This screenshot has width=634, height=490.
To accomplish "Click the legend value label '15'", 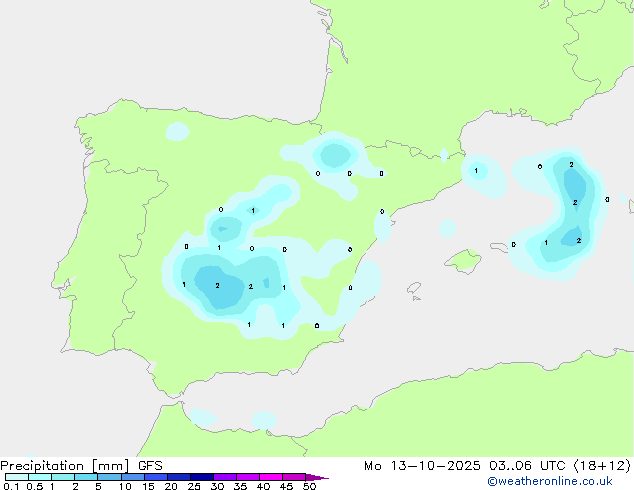I will 148,486.
